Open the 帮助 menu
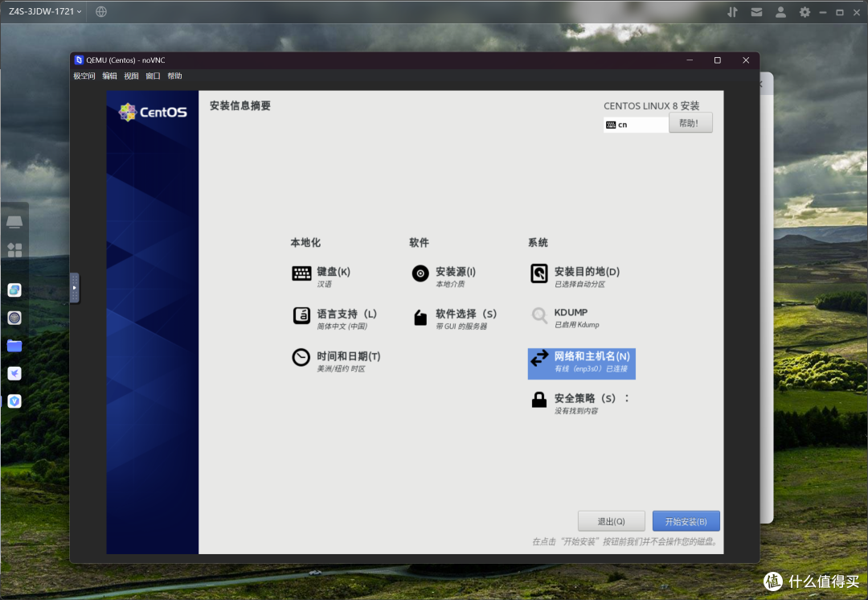868x600 pixels. tap(175, 76)
